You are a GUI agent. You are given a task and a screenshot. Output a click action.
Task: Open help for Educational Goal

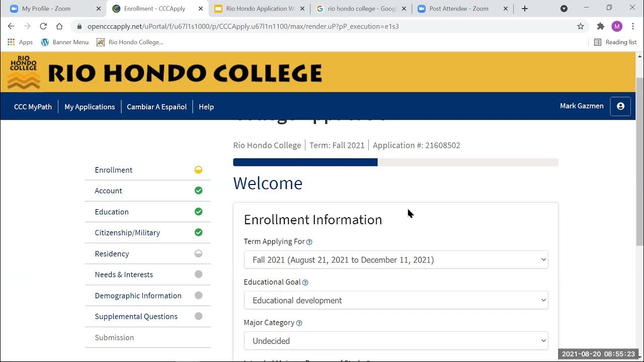(x=305, y=283)
